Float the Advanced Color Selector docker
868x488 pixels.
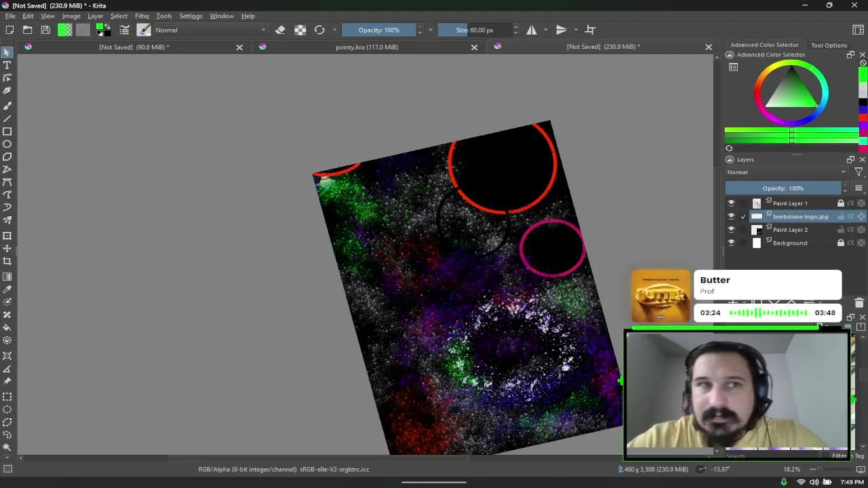coord(850,55)
